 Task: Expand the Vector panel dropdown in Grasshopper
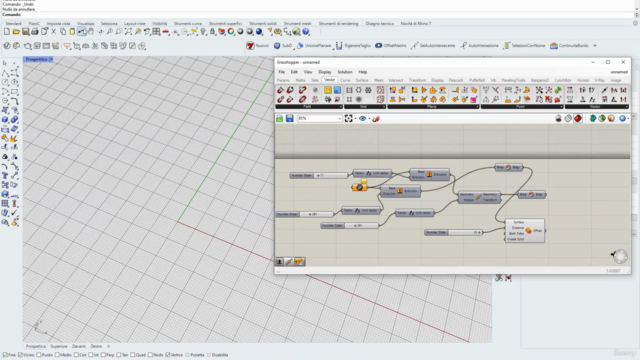tap(627, 107)
